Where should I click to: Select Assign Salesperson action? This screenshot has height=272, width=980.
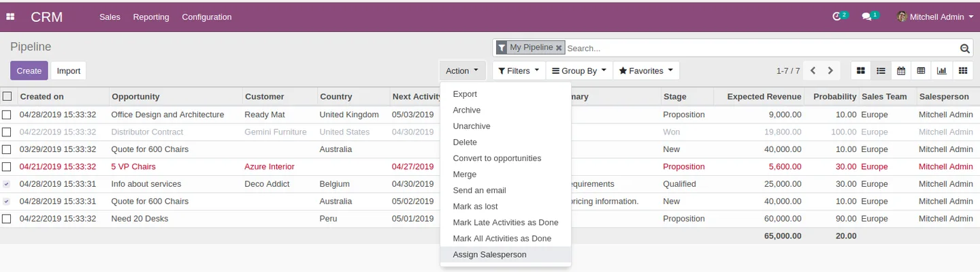pos(506,255)
